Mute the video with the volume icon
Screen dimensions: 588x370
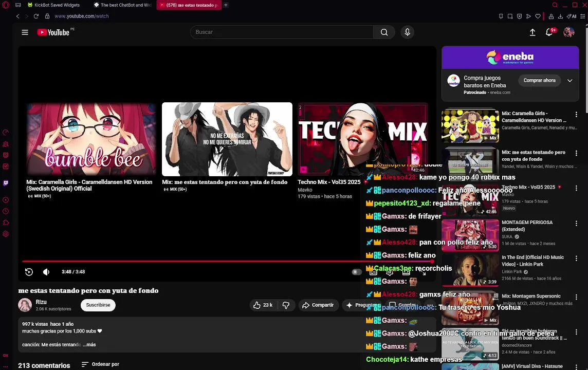pos(46,272)
